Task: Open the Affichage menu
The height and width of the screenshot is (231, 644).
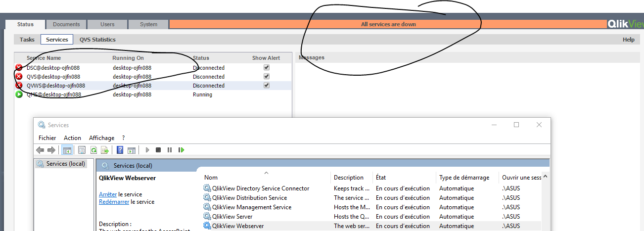Action: pyautogui.click(x=101, y=138)
